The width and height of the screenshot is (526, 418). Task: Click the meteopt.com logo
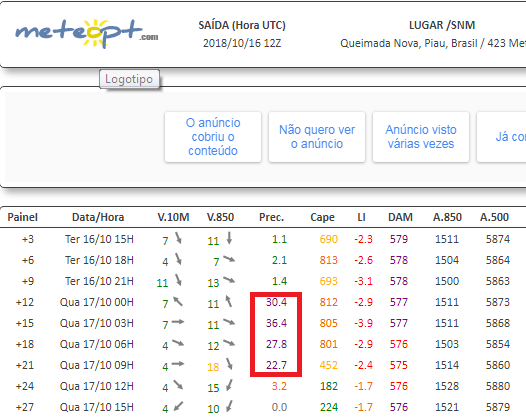pyautogui.click(x=87, y=33)
